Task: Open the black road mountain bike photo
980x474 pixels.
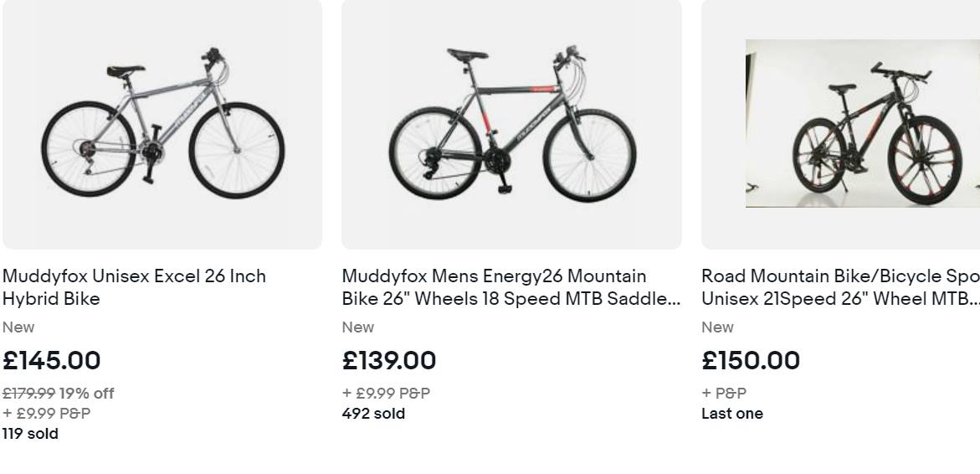Action: pos(860,123)
